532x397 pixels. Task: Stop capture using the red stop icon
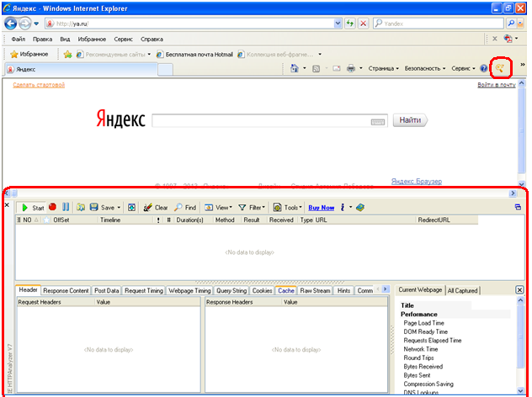tap(52, 207)
